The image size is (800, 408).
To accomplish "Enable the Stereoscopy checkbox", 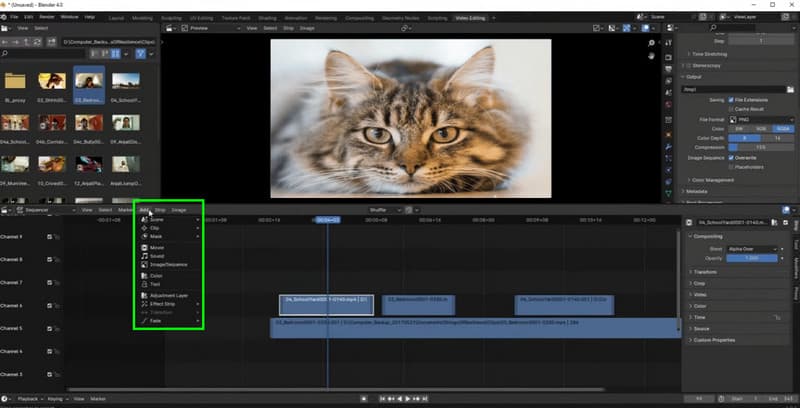I will (689, 66).
